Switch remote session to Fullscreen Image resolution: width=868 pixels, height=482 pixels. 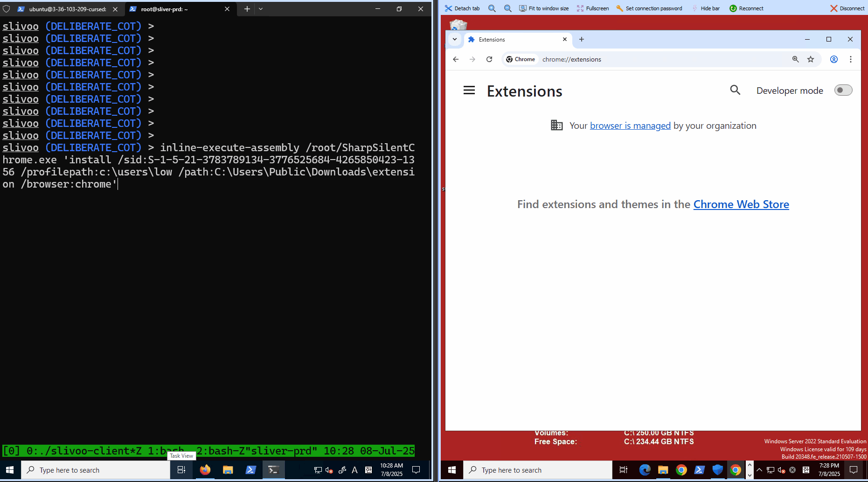point(593,8)
